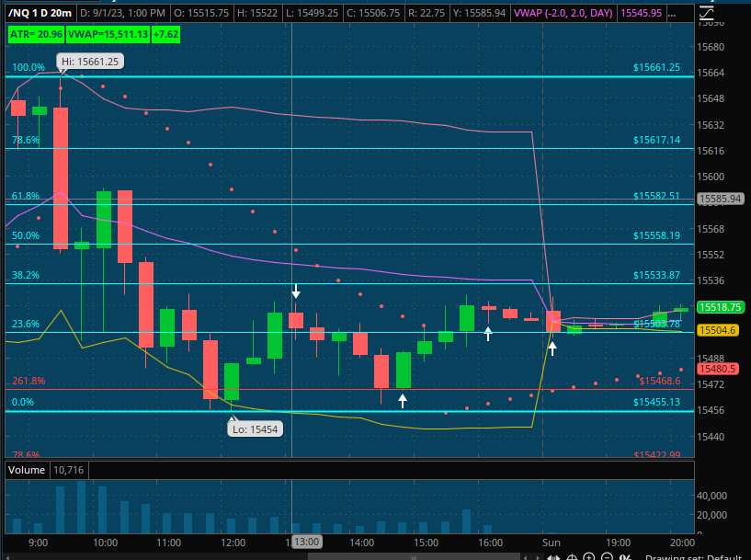
Task: Open the Drawing set: Default selector
Action: pyautogui.click(x=693, y=557)
